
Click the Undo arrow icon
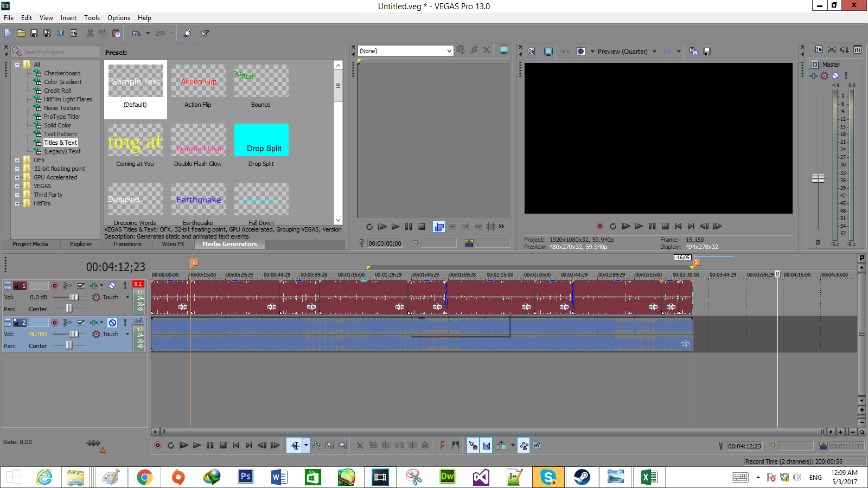pos(136,33)
